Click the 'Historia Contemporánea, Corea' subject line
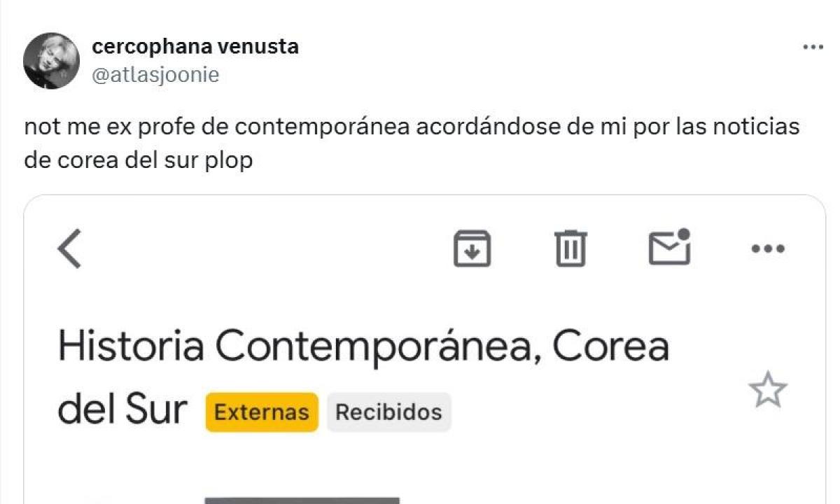840x504 pixels. coord(363,346)
